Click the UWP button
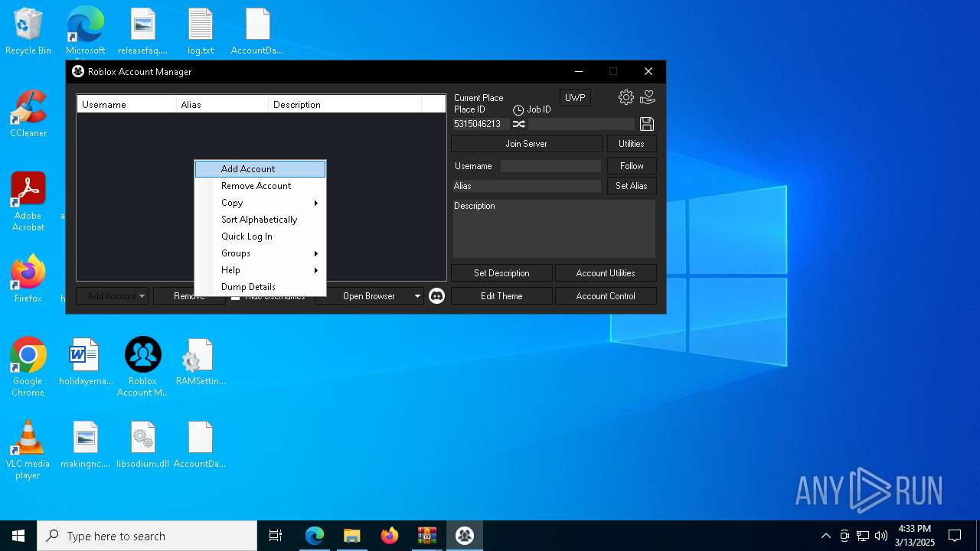Image resolution: width=980 pixels, height=551 pixels. (x=575, y=98)
